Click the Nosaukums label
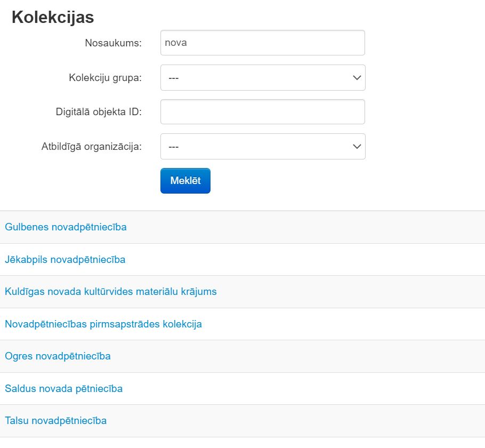The height and width of the screenshot is (448, 485). point(113,43)
